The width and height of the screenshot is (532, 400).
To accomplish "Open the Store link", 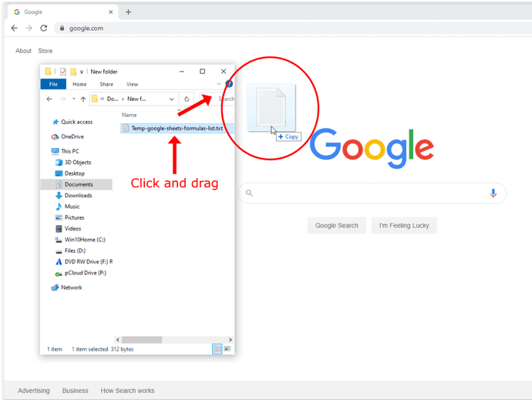I will (45, 51).
